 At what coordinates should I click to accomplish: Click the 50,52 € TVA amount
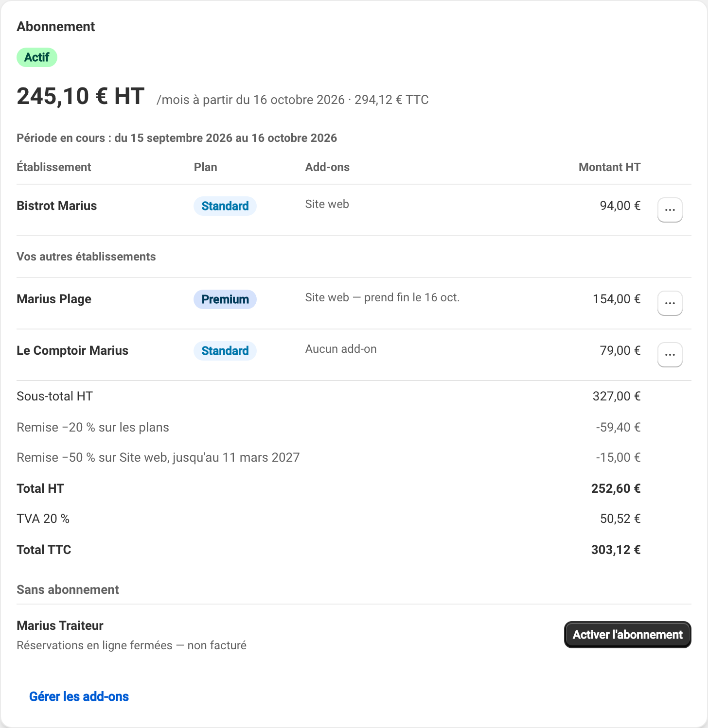pyautogui.click(x=620, y=519)
